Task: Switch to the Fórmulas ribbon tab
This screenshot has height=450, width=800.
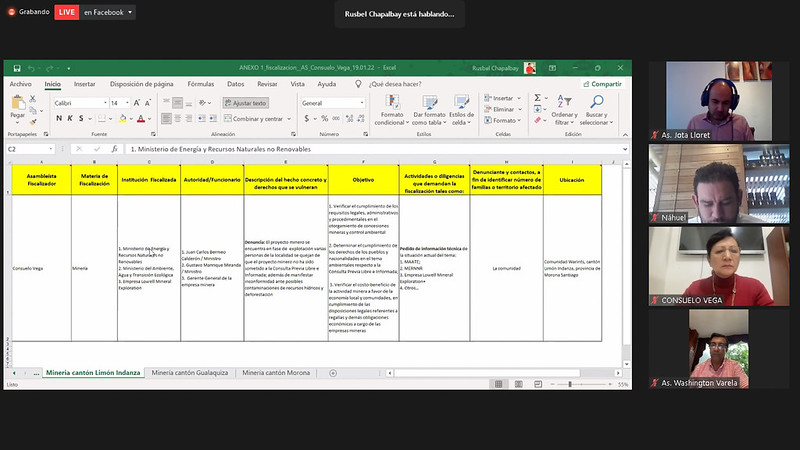Action: click(201, 84)
